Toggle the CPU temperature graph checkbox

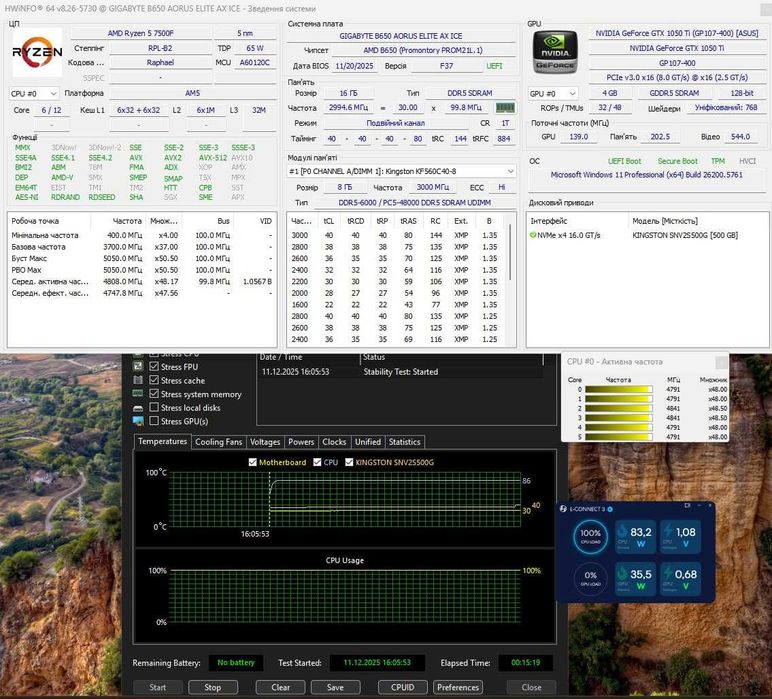pos(317,462)
